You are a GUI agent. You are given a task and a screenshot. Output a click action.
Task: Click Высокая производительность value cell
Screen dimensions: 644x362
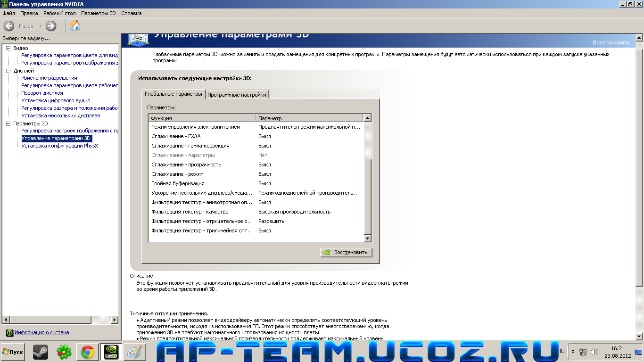point(295,212)
